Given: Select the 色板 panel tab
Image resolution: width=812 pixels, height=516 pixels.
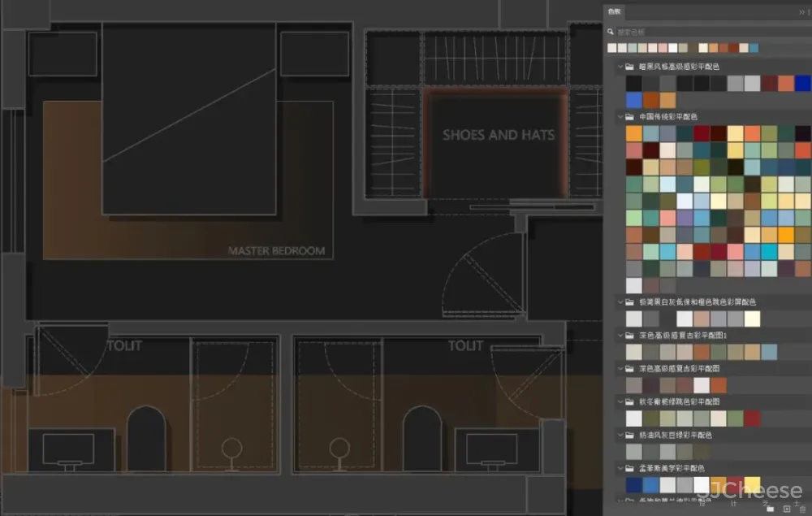Looking at the screenshot, I should (x=615, y=11).
